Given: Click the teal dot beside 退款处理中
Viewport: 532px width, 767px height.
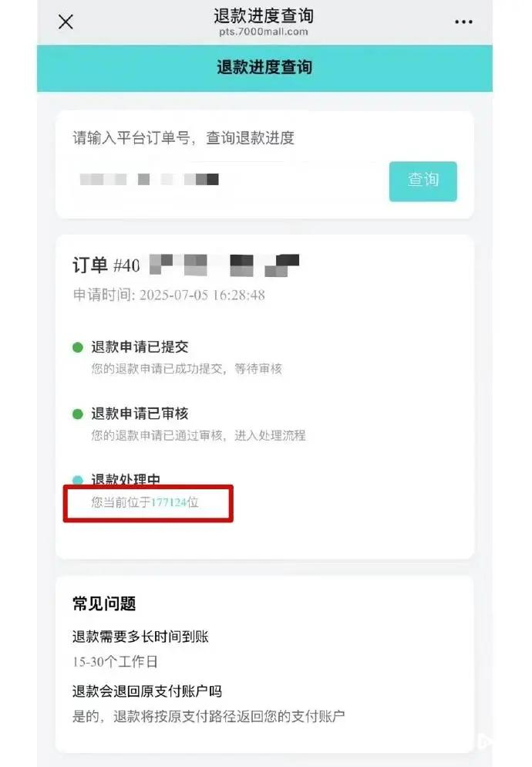Looking at the screenshot, I should point(77,480).
